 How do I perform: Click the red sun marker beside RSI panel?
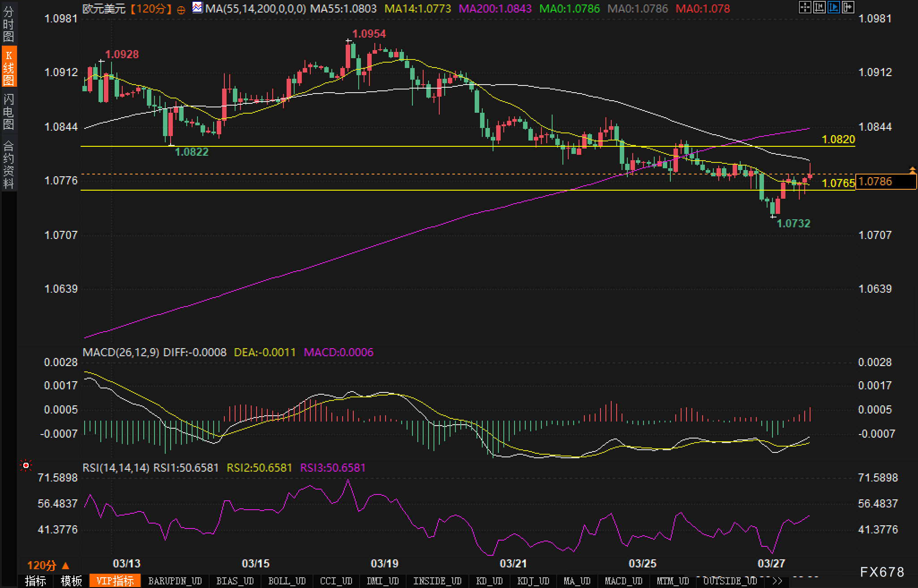click(26, 466)
